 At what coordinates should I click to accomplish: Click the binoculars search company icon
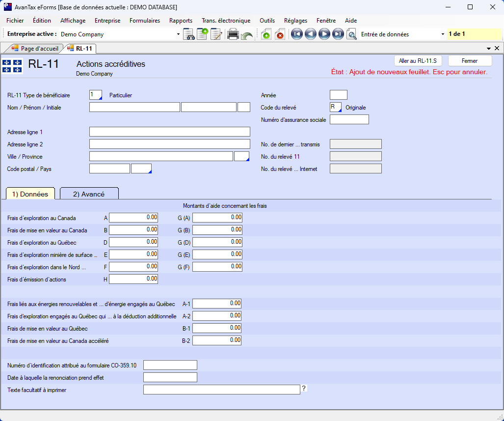point(189,34)
